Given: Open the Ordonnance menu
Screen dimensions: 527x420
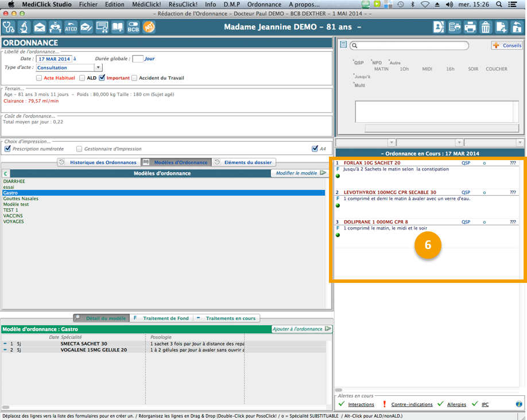Looking at the screenshot, I should point(264,5).
